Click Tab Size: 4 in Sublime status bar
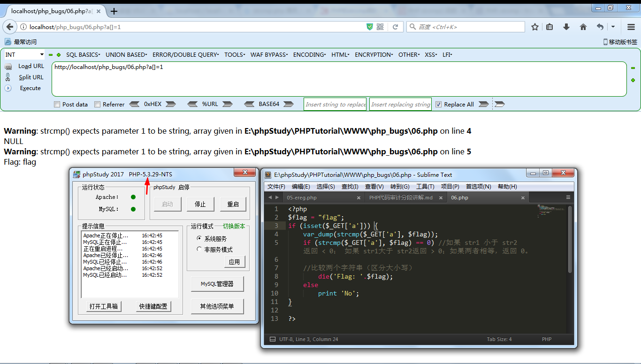 click(x=499, y=339)
